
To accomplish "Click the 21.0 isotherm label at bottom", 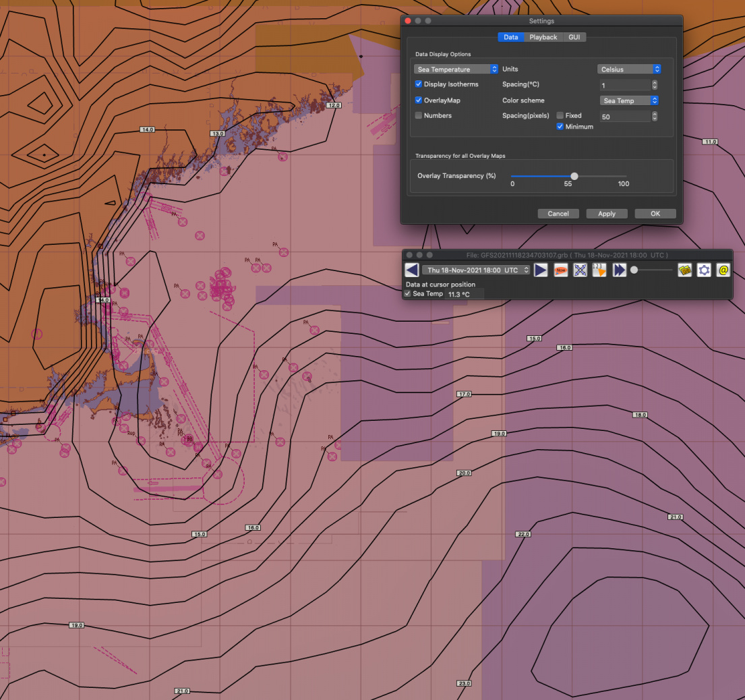I will click(182, 691).
